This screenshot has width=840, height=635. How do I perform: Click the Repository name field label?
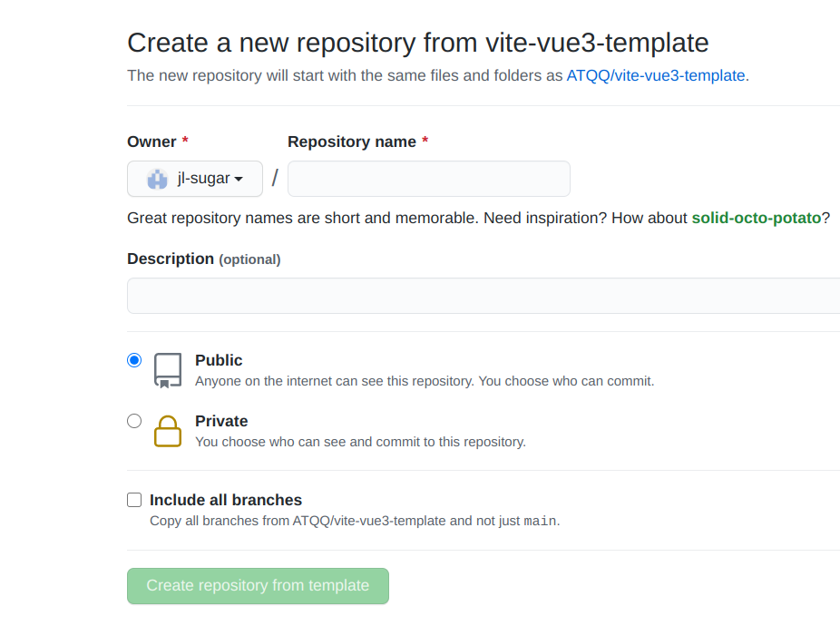tap(352, 142)
